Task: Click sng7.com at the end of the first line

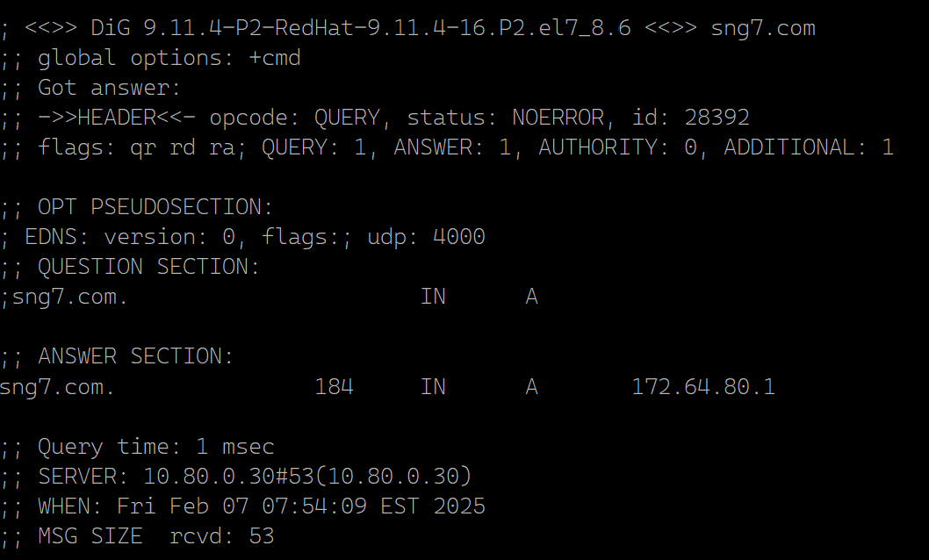Action: [763, 28]
